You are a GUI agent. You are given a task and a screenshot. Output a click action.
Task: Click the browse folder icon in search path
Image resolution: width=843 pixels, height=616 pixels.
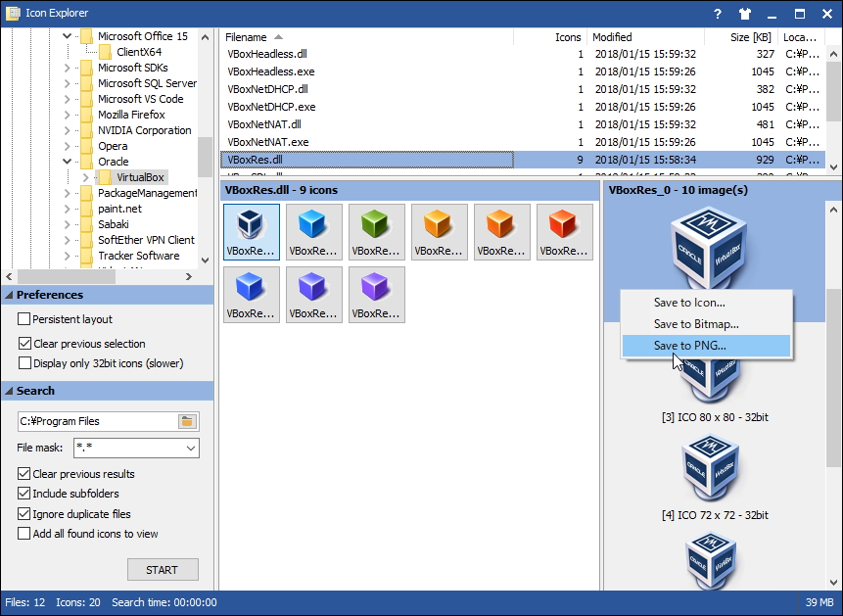[187, 421]
